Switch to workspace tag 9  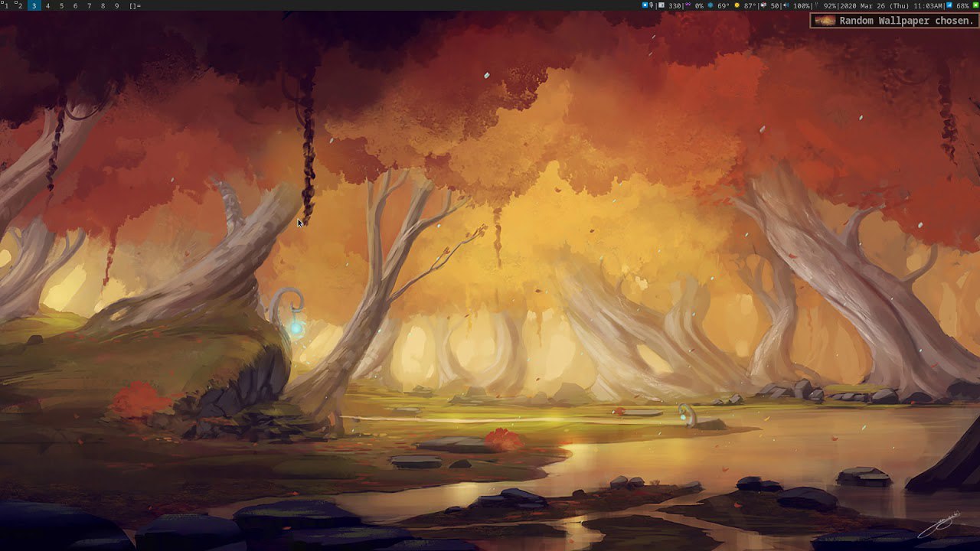pos(116,5)
